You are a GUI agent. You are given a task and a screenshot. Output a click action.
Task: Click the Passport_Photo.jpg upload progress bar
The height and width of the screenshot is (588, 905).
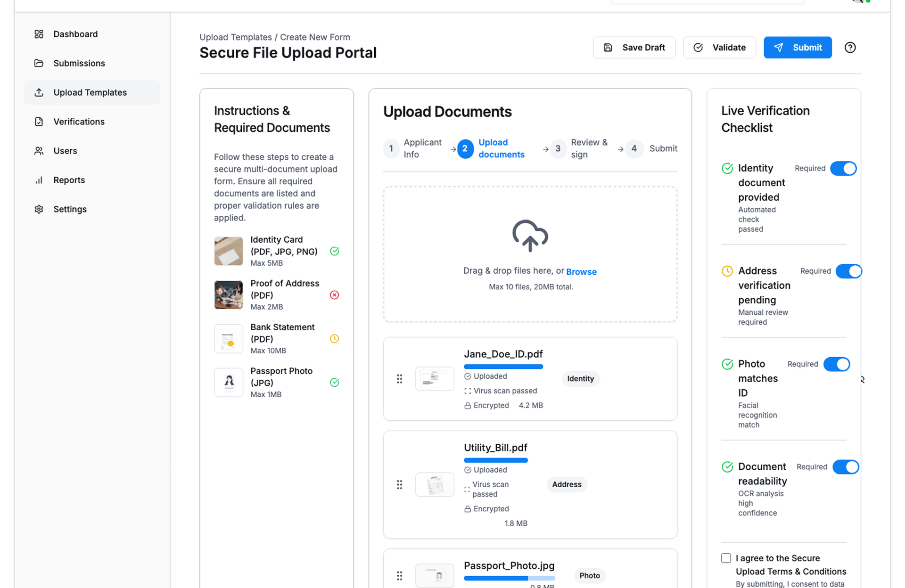[x=509, y=578]
